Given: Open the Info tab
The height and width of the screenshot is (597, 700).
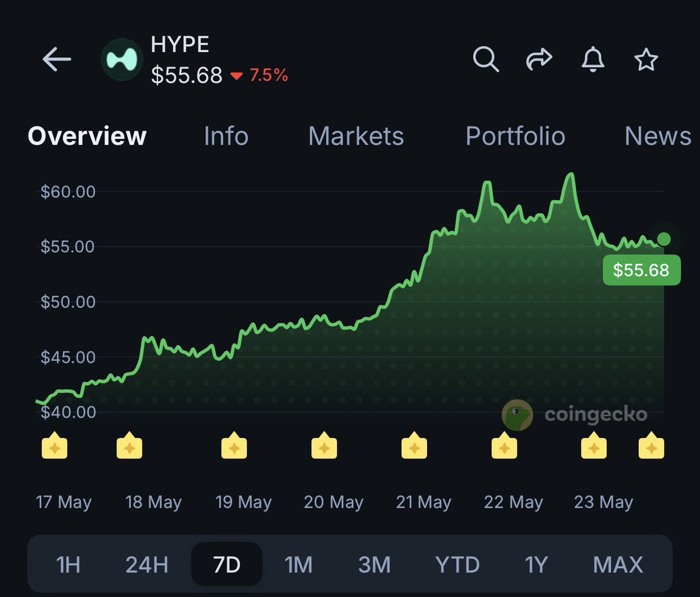Looking at the screenshot, I should [226, 136].
